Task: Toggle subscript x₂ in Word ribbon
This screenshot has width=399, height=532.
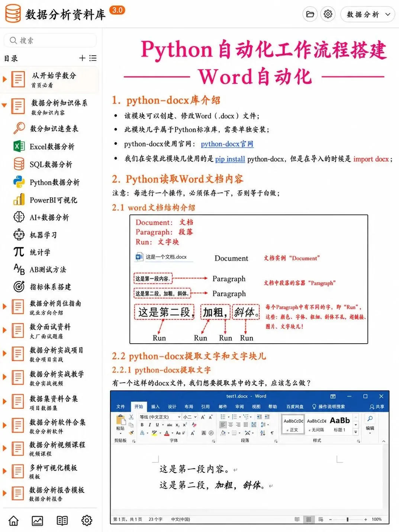Action: (x=177, y=425)
